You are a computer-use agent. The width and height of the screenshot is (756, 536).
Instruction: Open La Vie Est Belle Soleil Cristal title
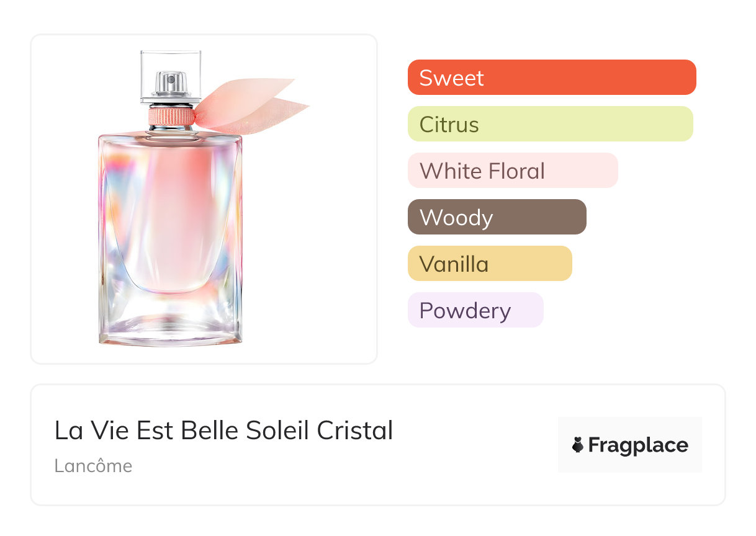[x=223, y=431]
